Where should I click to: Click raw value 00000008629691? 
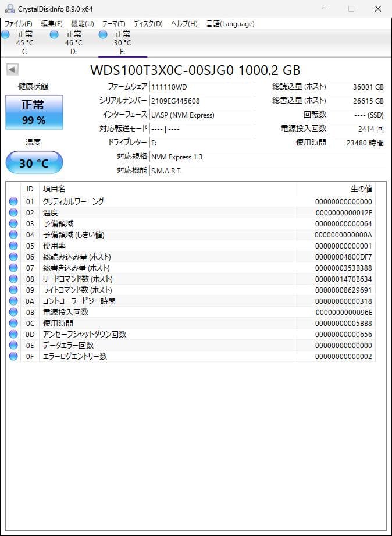344,290
